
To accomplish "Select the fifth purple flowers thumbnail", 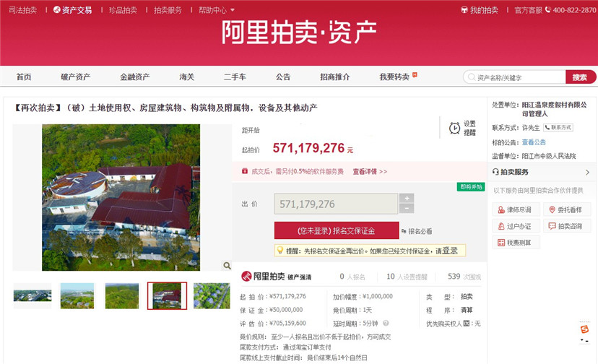I will click(212, 295).
